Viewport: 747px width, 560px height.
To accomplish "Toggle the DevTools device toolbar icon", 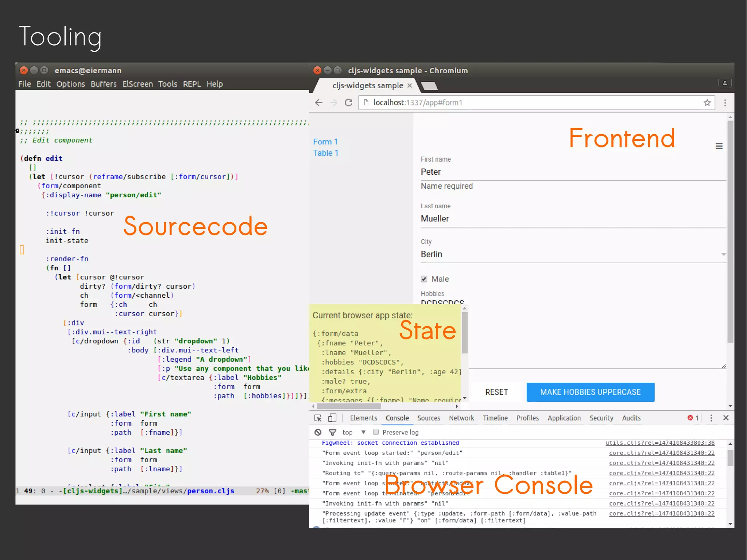I will click(x=332, y=418).
